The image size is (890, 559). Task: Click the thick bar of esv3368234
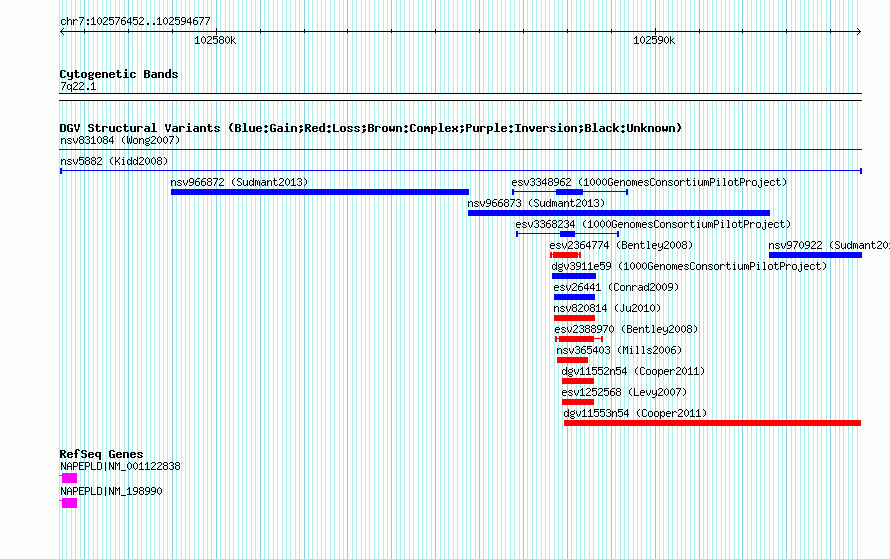[x=567, y=234]
